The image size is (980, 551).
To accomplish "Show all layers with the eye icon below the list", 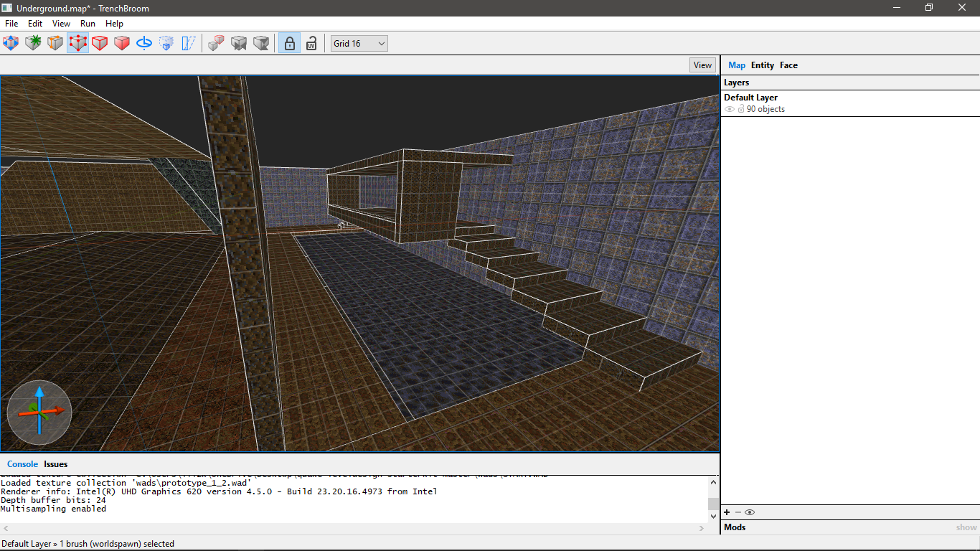I will pyautogui.click(x=750, y=512).
